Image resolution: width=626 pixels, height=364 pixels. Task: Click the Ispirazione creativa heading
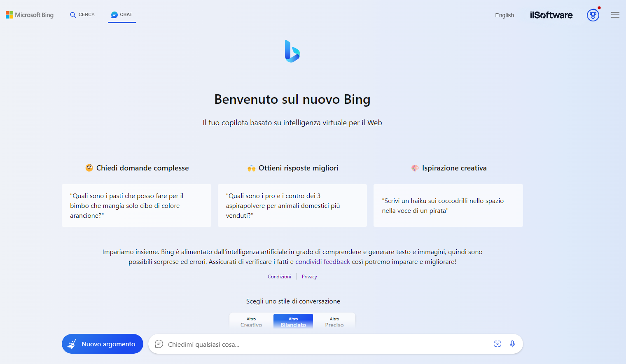pos(454,168)
